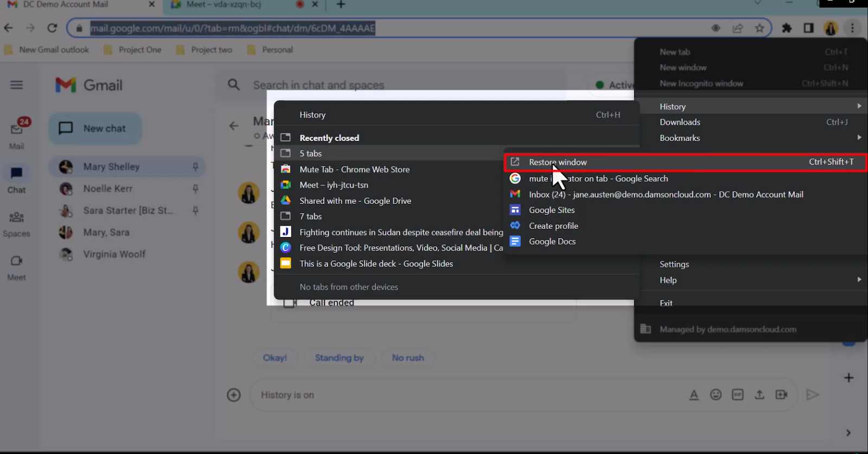Open text formatting icon in composer
The image size is (868, 454).
pos(694,395)
